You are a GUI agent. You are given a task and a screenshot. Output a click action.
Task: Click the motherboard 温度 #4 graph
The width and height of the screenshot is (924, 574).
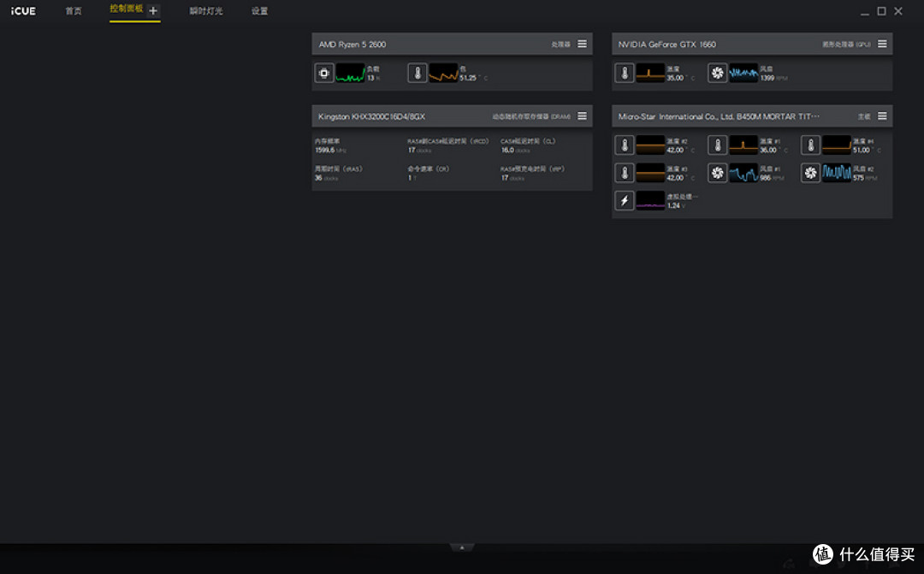pyautogui.click(x=837, y=145)
